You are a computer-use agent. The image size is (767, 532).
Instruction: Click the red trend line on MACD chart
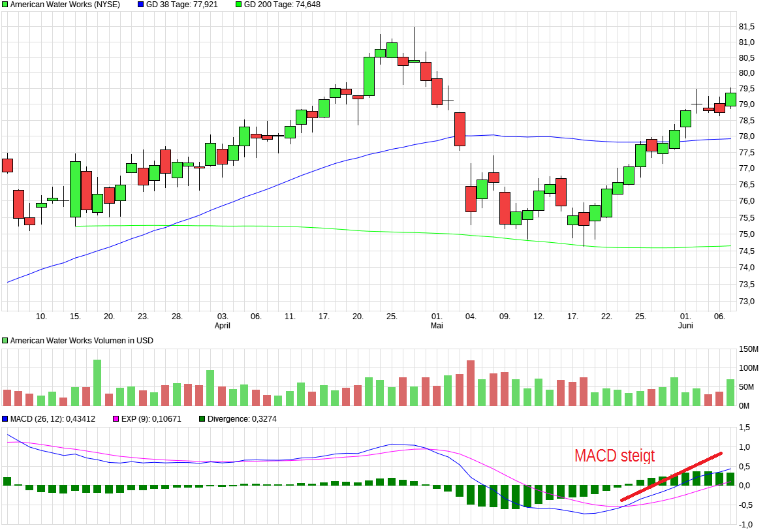tap(671, 477)
